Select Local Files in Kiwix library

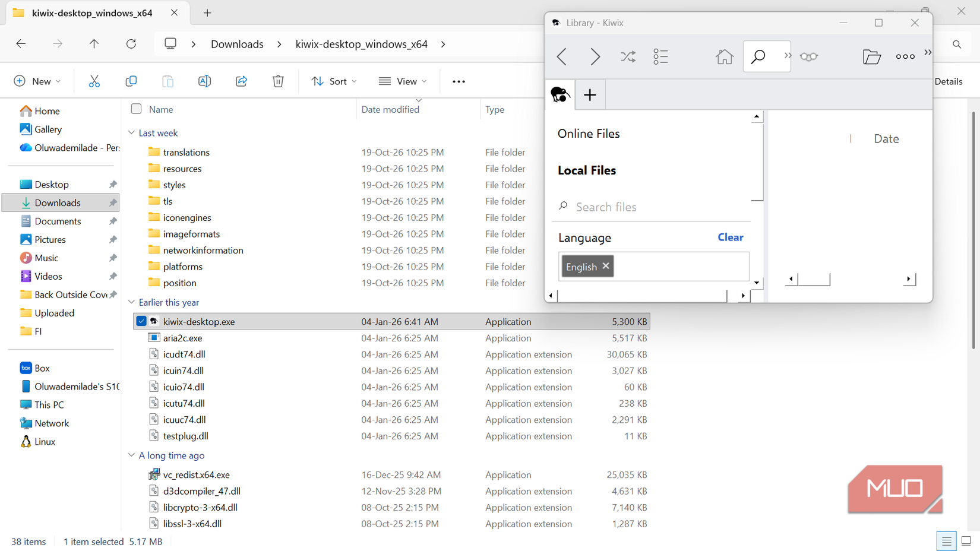tap(587, 170)
